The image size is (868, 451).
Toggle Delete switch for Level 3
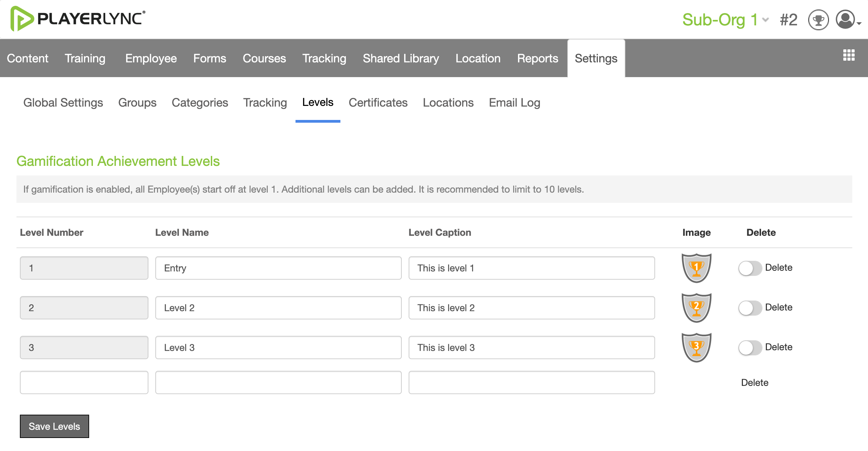point(750,348)
